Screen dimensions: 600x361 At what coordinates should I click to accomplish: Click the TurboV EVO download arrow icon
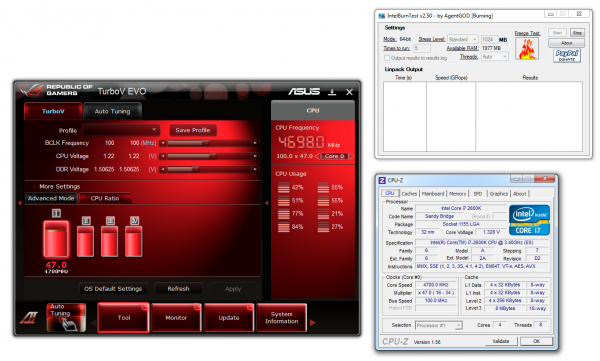(x=332, y=92)
